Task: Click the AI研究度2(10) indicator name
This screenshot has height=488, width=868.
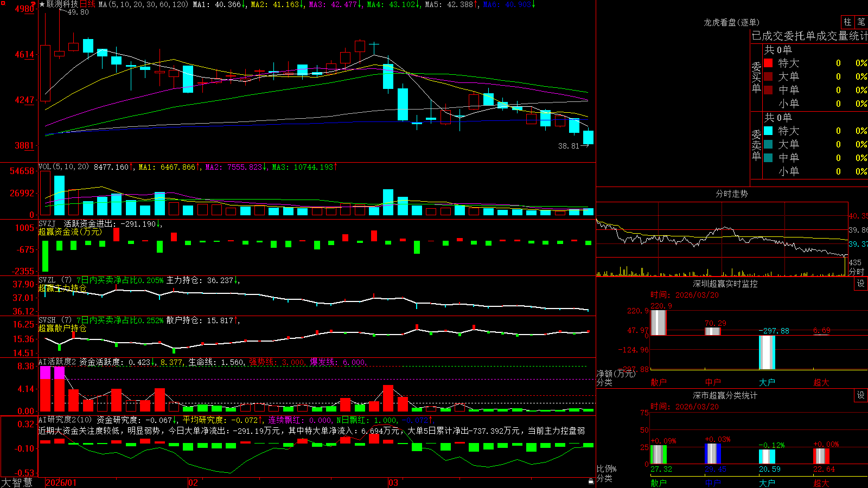Action: pyautogui.click(x=65, y=420)
